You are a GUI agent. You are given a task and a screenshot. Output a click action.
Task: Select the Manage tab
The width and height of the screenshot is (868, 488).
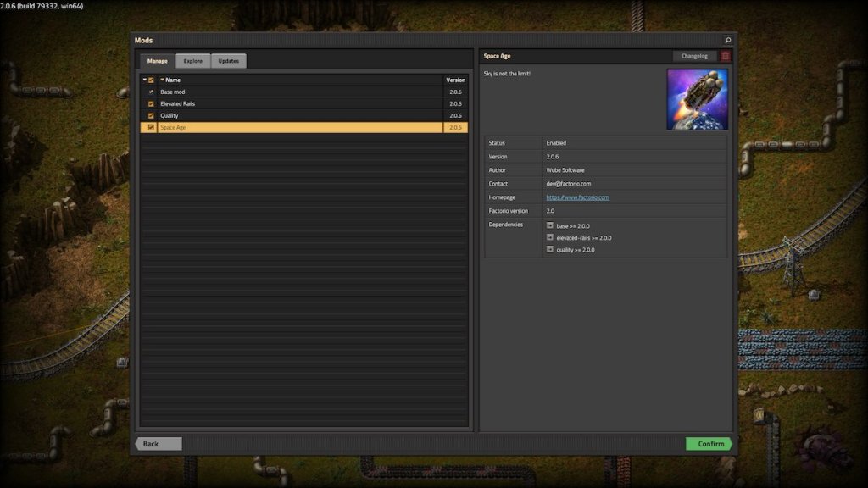tap(156, 60)
